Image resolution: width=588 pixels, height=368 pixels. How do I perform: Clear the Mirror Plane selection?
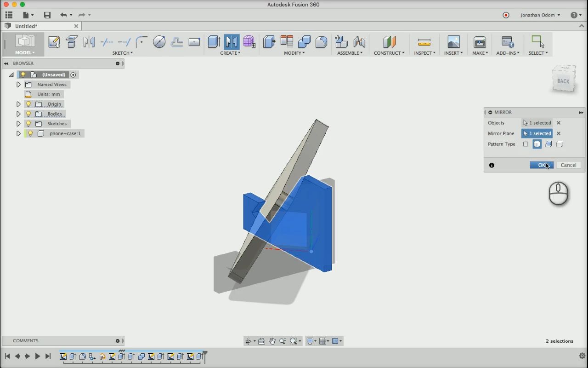coord(559,133)
